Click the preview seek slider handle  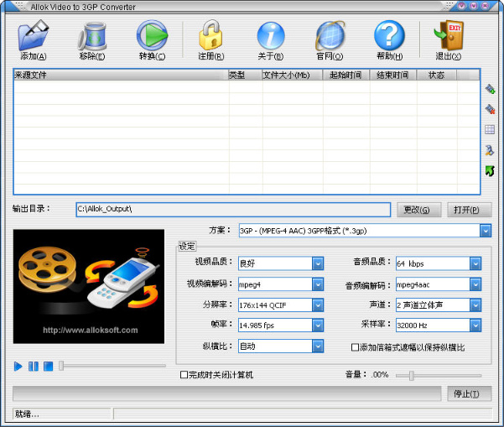pyautogui.click(x=61, y=366)
